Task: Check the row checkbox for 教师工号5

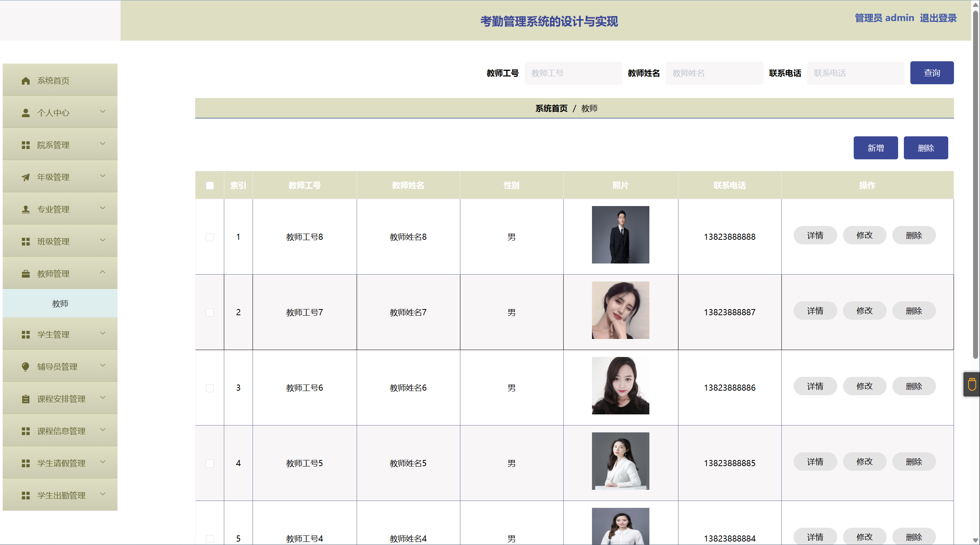Action: [x=210, y=463]
